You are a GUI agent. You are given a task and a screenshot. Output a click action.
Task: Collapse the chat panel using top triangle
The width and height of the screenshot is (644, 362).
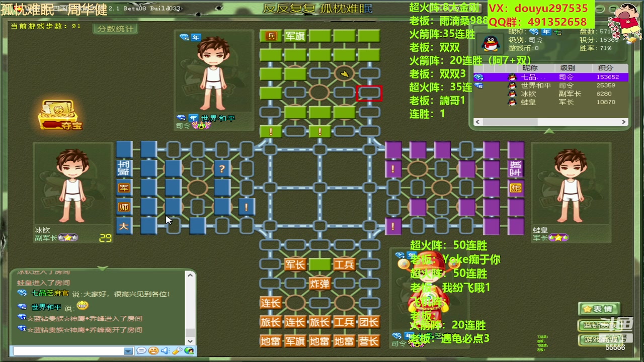coord(103,268)
